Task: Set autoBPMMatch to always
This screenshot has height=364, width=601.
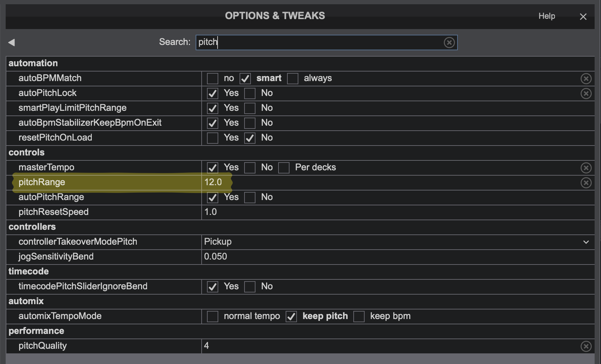Action: [x=293, y=79]
